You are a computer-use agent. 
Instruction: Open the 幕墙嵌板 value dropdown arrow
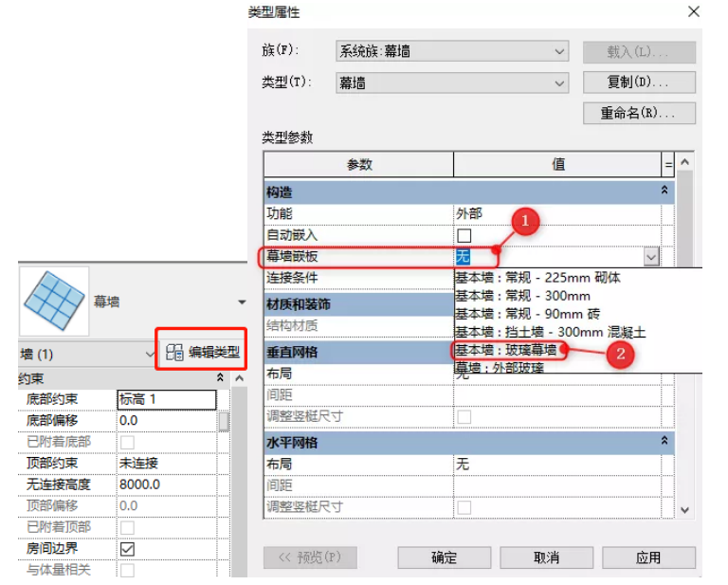click(x=651, y=257)
